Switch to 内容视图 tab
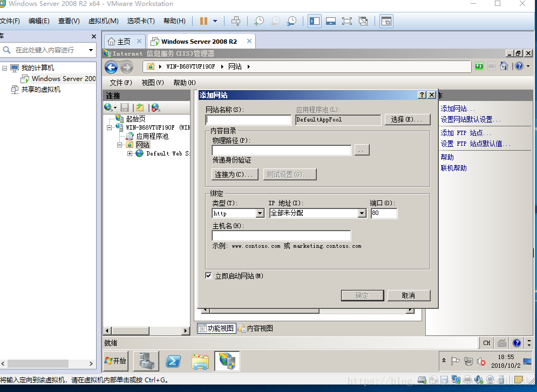The width and height of the screenshot is (537, 392). coord(256,328)
